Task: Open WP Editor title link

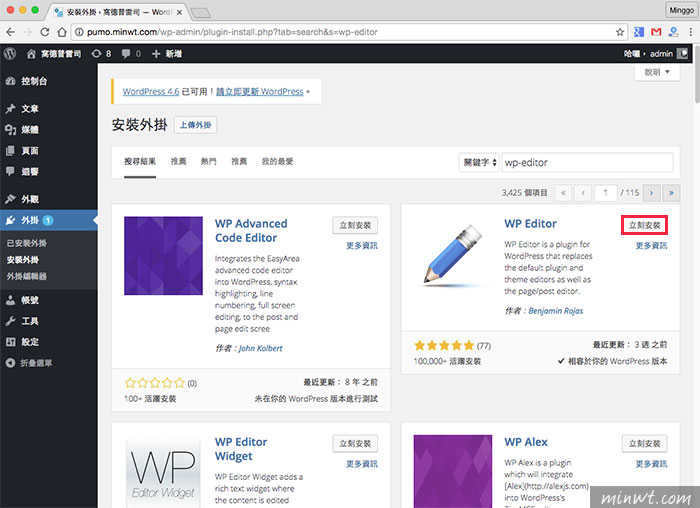Action: pyautogui.click(x=530, y=224)
